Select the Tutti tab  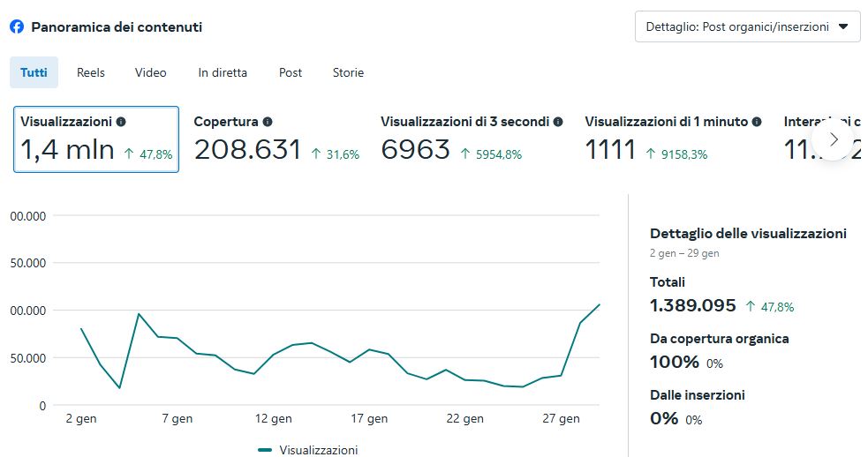[34, 72]
